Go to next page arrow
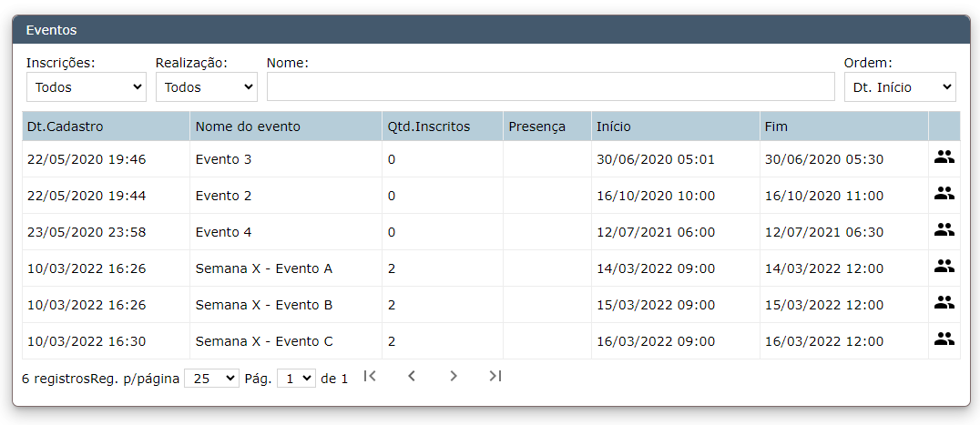This screenshot has width=980, height=425. coord(454,376)
